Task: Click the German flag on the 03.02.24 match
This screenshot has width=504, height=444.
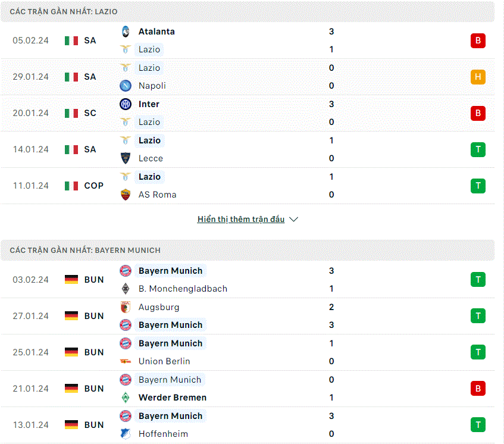Action: tap(71, 279)
